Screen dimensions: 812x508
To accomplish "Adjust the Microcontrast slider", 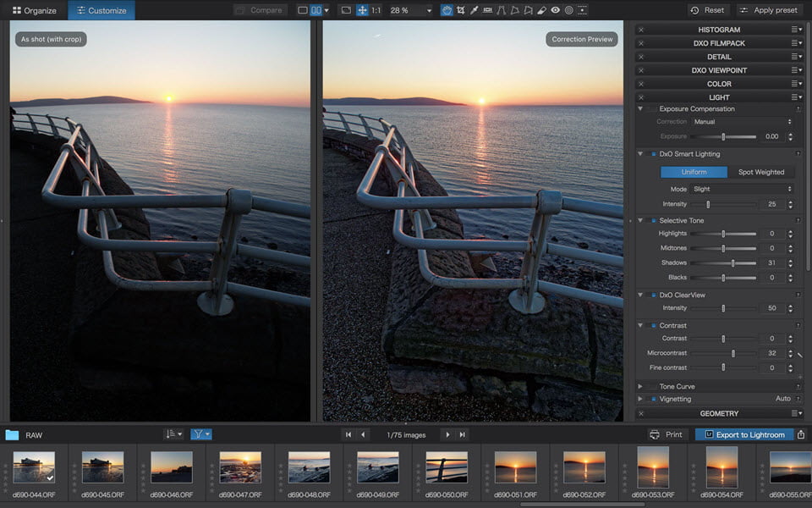I will pyautogui.click(x=732, y=354).
